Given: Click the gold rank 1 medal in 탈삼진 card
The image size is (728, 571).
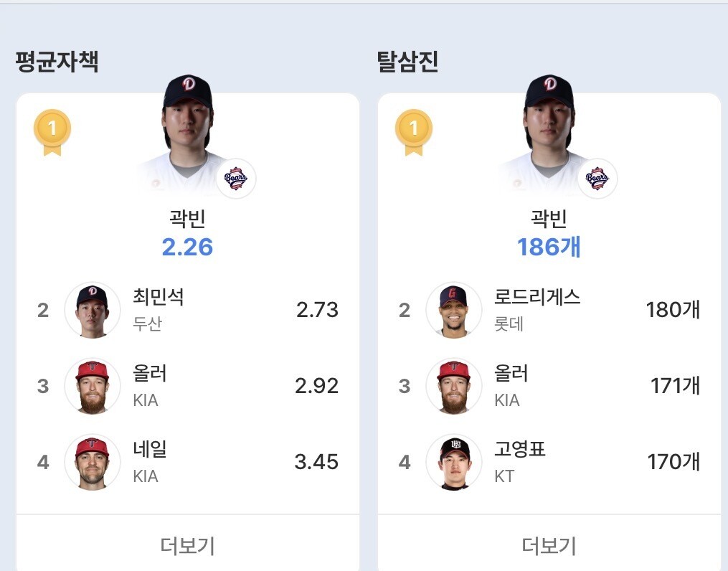Looking at the screenshot, I should tap(414, 132).
